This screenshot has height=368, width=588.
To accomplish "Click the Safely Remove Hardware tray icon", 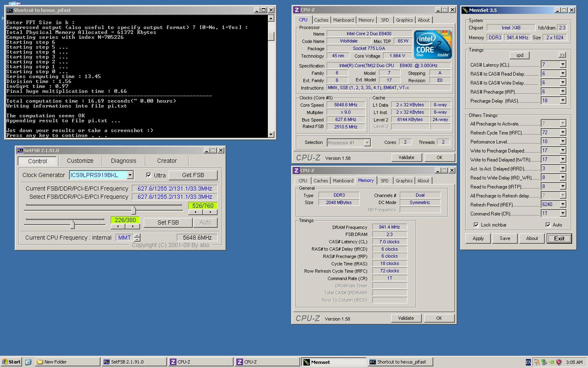I will coord(544,362).
